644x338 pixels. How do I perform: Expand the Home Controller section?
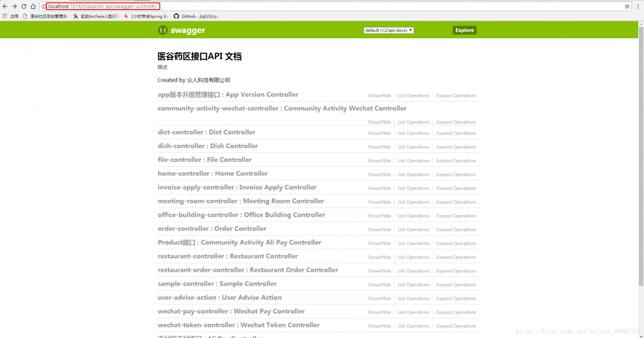click(x=213, y=173)
